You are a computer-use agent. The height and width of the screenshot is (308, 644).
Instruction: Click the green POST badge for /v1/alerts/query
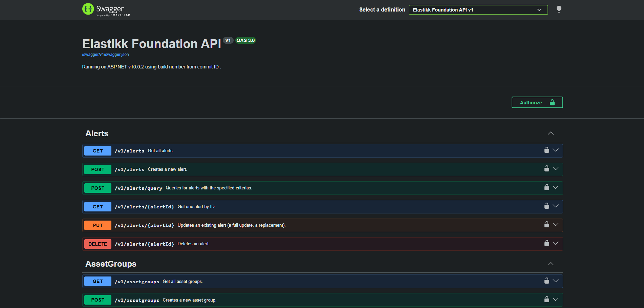pos(98,188)
